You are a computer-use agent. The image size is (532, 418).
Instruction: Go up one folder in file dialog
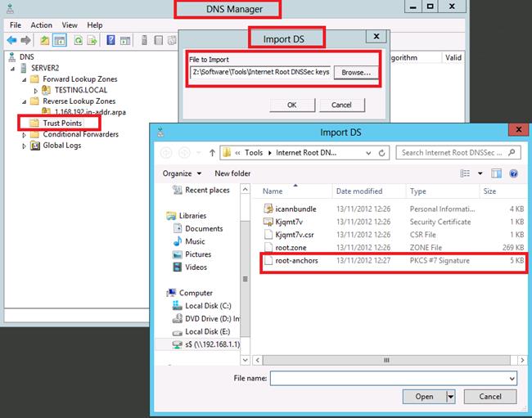pyautogui.click(x=213, y=153)
